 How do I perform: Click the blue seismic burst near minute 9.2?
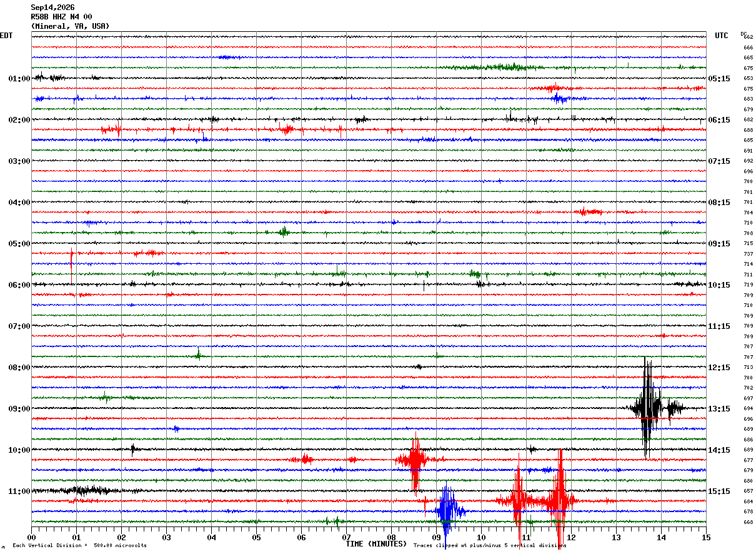click(446, 511)
